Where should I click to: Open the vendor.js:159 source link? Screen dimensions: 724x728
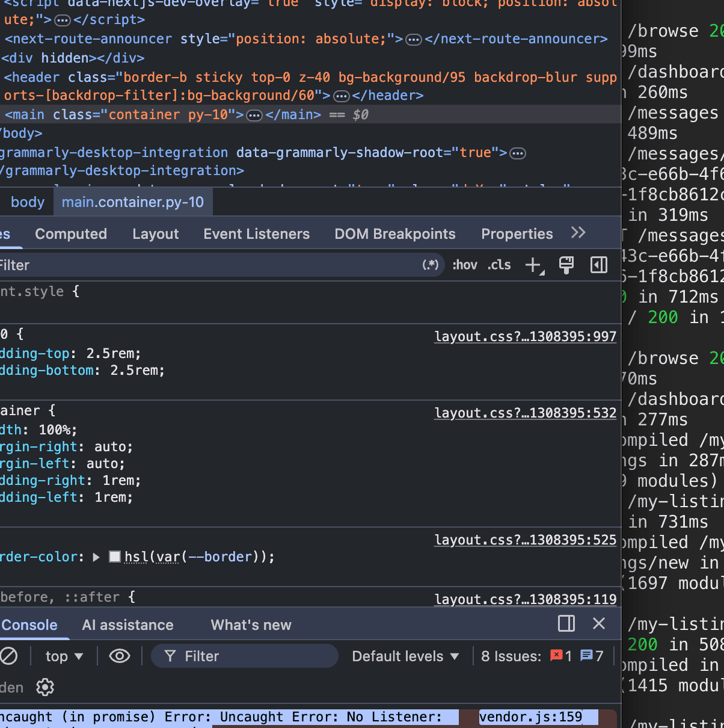click(x=531, y=717)
